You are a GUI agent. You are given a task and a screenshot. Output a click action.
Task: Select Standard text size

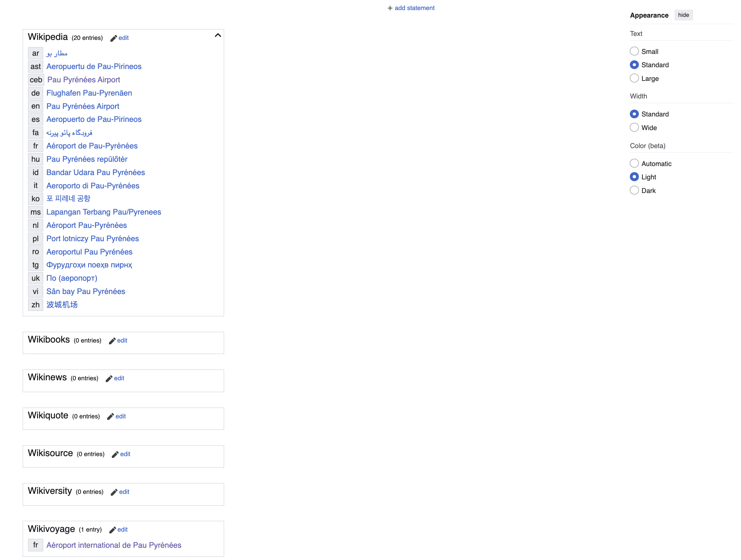635,65
